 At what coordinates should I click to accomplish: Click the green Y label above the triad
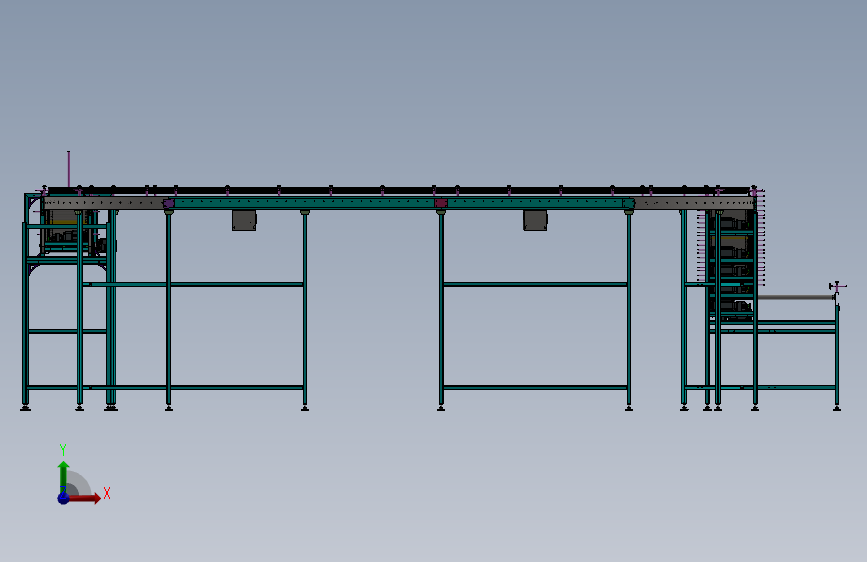click(x=63, y=450)
